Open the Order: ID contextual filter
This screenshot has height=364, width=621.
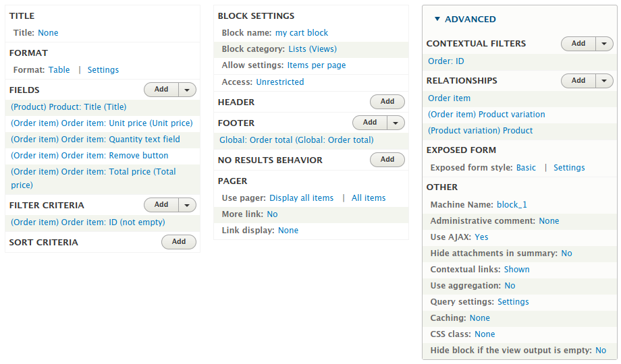click(x=446, y=61)
